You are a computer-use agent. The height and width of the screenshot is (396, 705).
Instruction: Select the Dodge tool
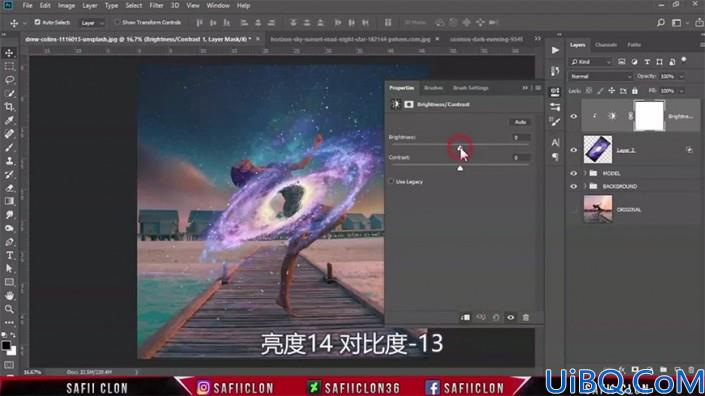[x=9, y=228]
